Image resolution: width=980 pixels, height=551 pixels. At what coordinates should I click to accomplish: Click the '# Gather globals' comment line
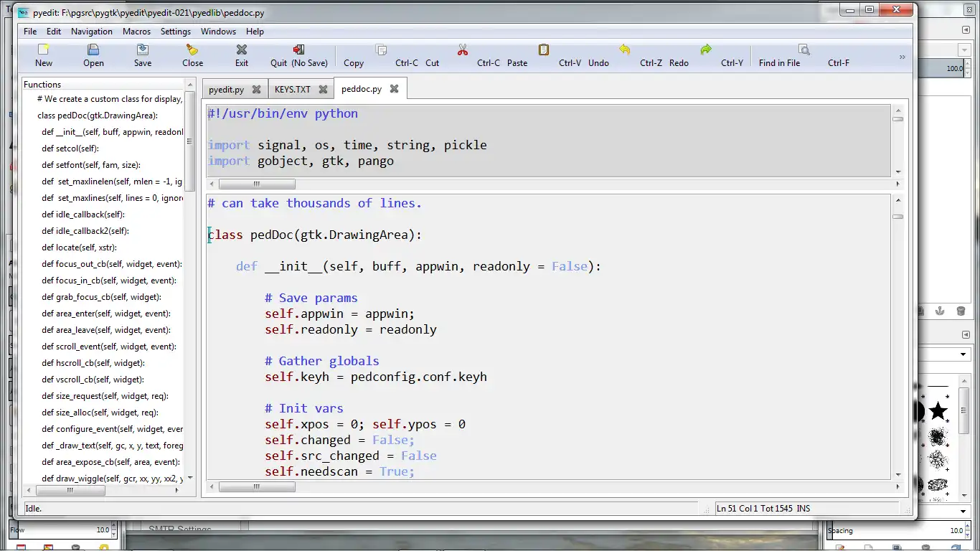point(321,361)
